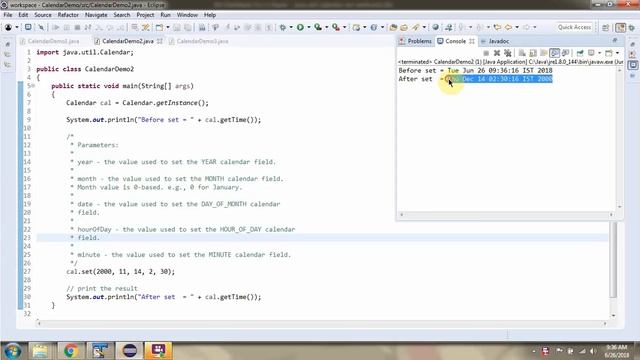Click the Open Task toolbar icon

(x=404, y=27)
